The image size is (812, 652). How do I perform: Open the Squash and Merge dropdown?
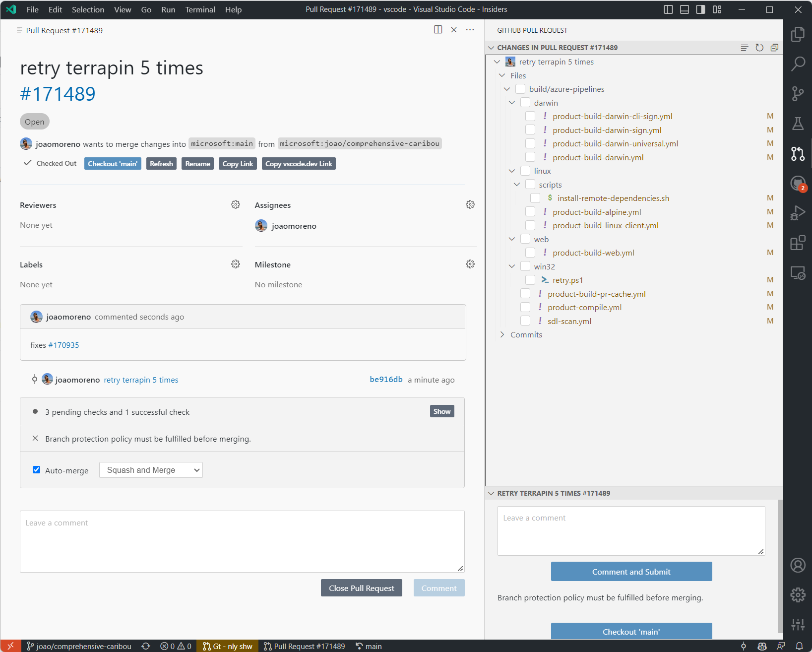coord(151,469)
